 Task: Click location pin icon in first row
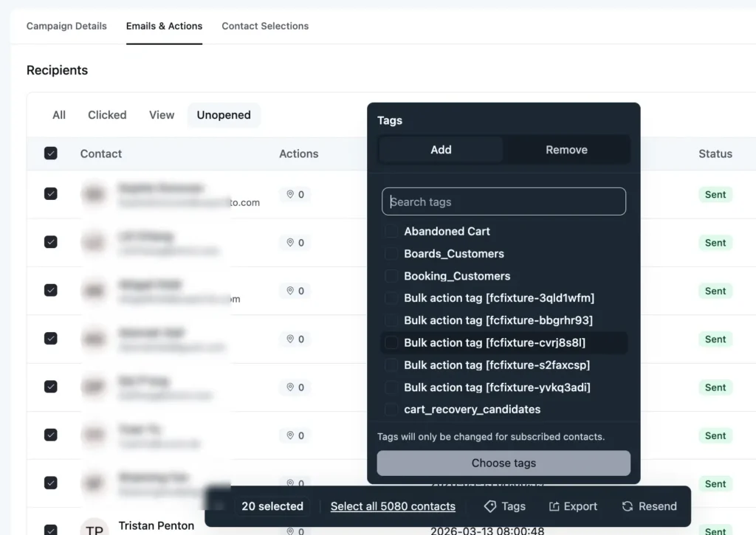pyautogui.click(x=290, y=194)
